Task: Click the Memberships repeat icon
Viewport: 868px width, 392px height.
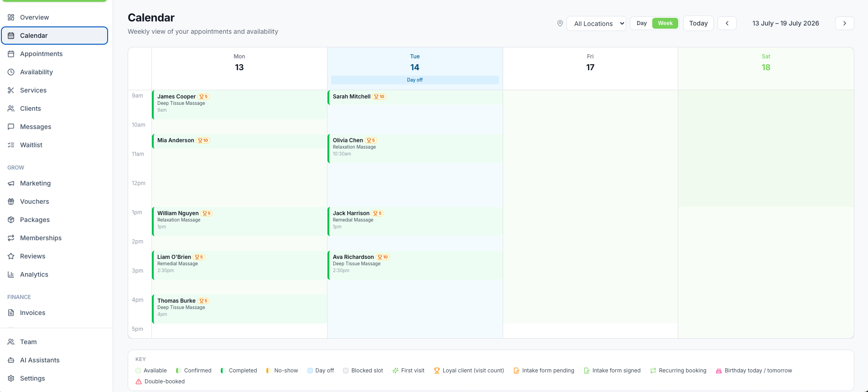Action: (x=11, y=238)
